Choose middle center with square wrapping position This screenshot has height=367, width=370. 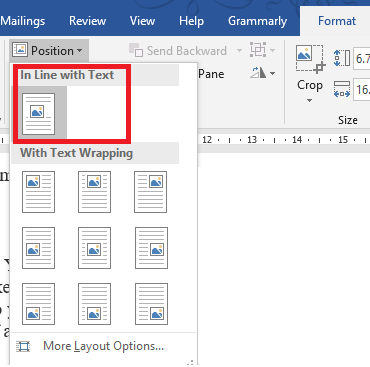[95, 248]
